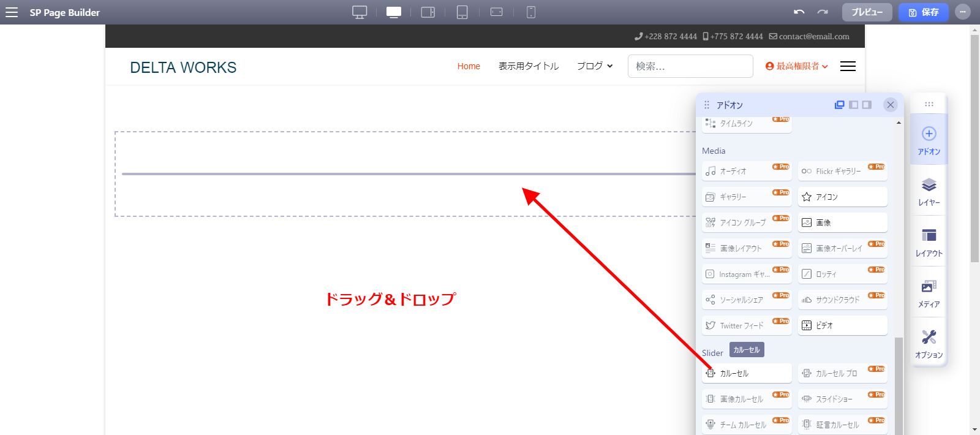980x435 pixels.
Task: Click the Home navigation menu item
Action: click(x=469, y=66)
